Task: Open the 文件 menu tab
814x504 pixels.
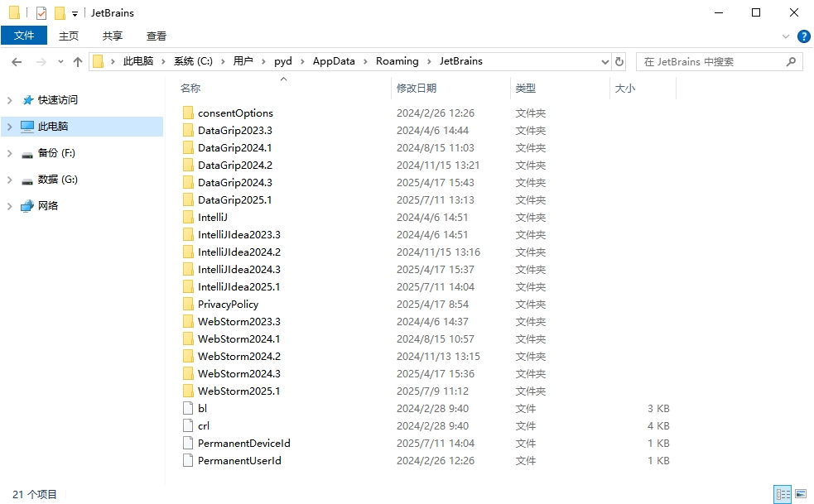Action: 24,36
